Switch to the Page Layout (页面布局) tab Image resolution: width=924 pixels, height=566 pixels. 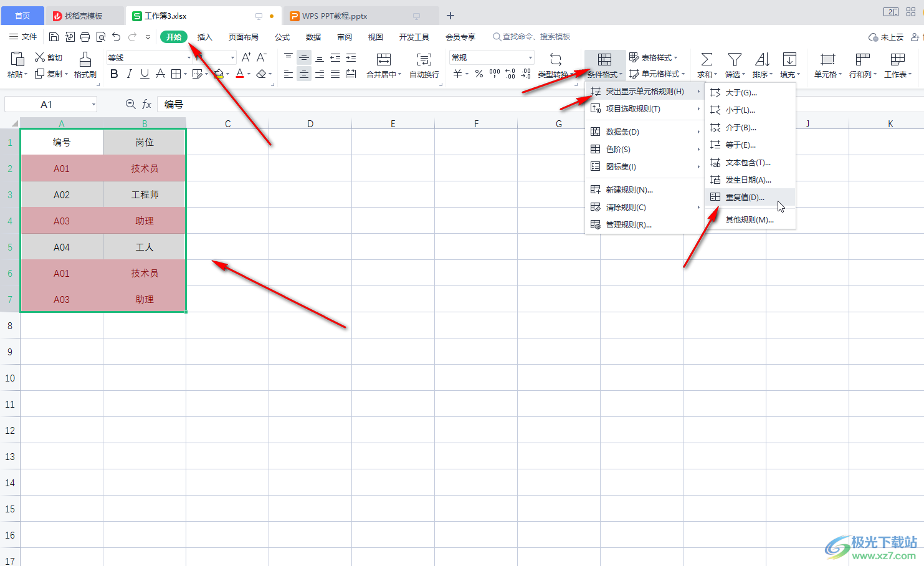[244, 37]
